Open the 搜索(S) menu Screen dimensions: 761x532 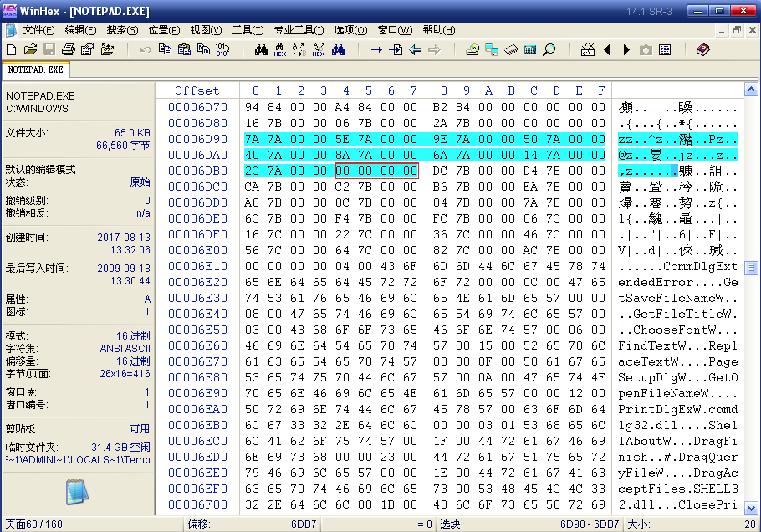click(x=122, y=30)
